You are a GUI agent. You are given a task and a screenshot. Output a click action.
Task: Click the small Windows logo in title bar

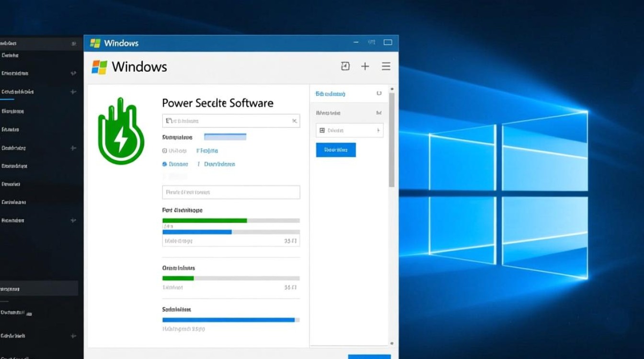95,43
